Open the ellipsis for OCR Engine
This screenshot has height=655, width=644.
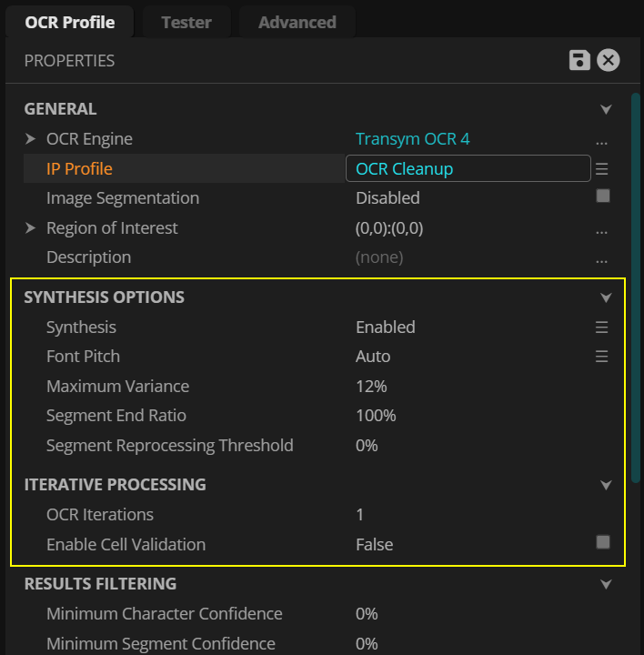click(601, 140)
